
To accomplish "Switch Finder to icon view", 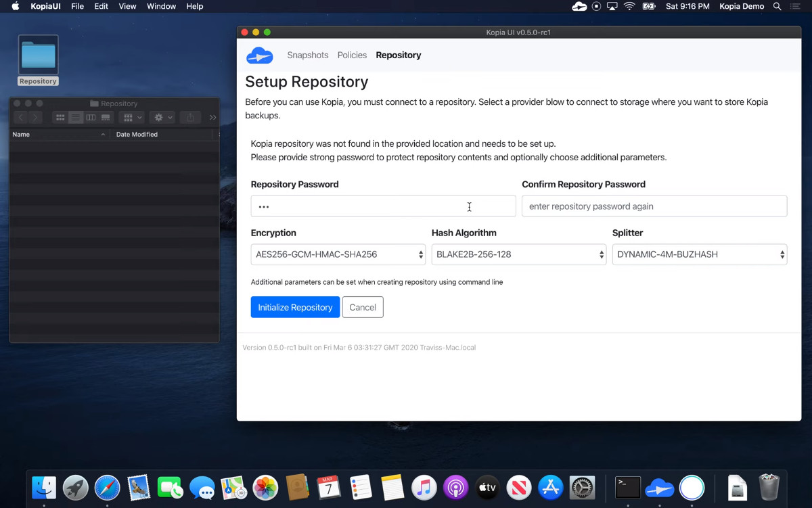I will [x=60, y=117].
